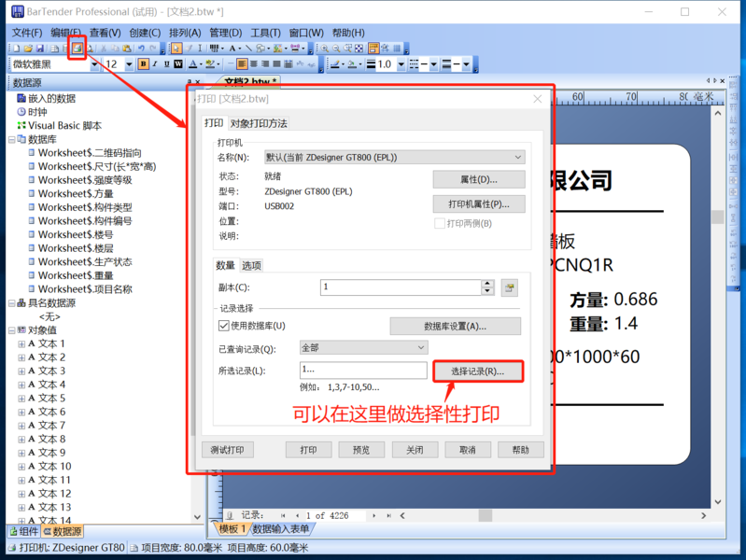Open line width 1.0 dropdown

[401, 64]
